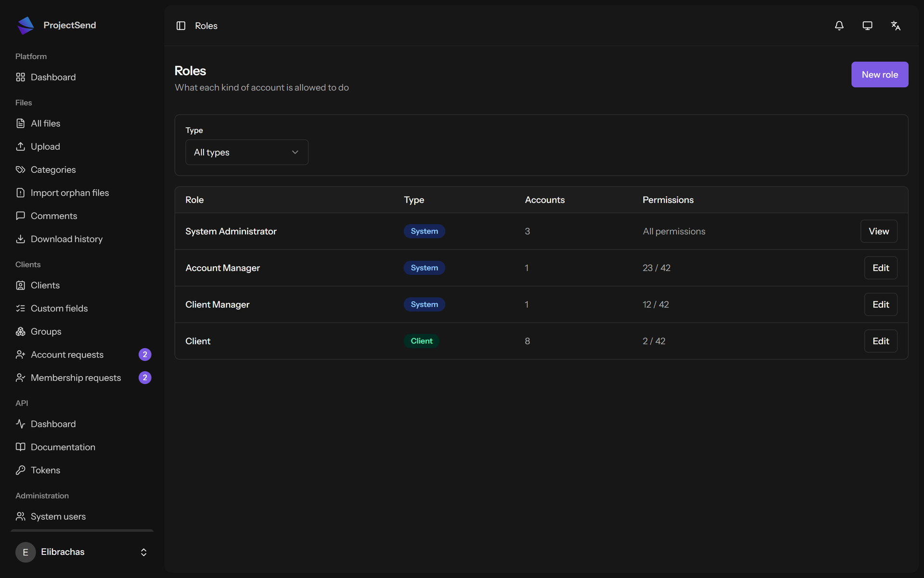This screenshot has width=924, height=578.
Task: Open the notifications bell
Action: pos(839,26)
